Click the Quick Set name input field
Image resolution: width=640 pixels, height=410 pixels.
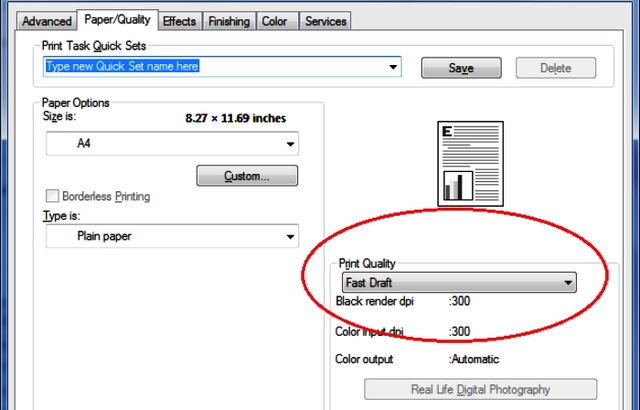(222, 66)
